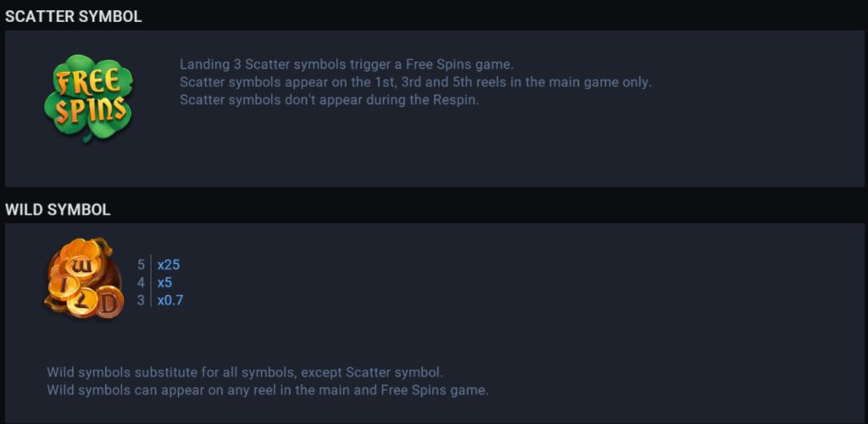The height and width of the screenshot is (424, 868).
Task: Click the number 3 in the paytable
Action: (x=142, y=300)
